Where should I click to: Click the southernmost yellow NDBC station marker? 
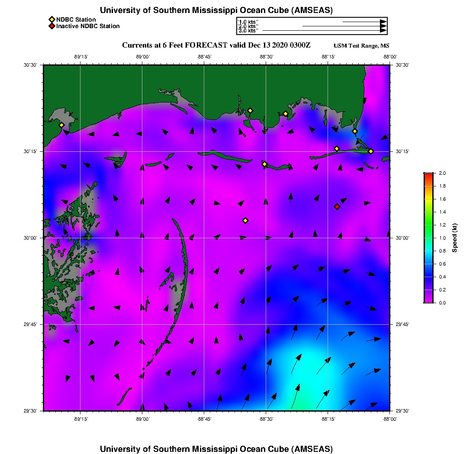click(245, 221)
